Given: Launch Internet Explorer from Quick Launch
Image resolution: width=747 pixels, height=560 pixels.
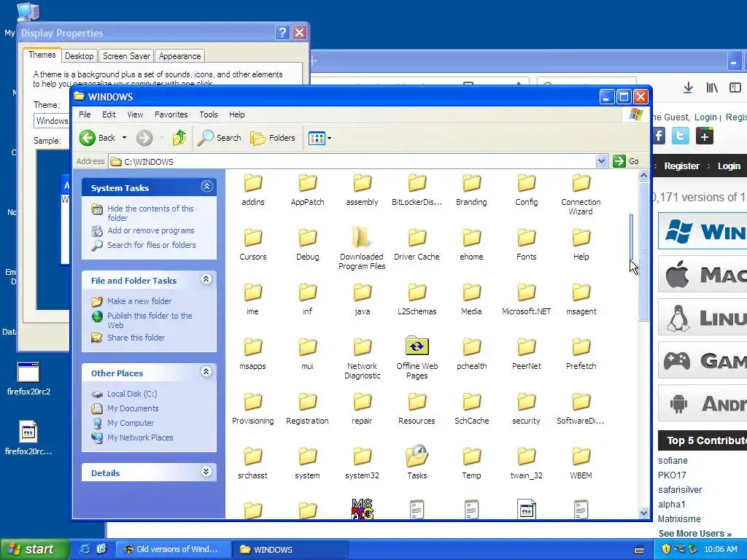Looking at the screenshot, I should (x=85, y=550).
